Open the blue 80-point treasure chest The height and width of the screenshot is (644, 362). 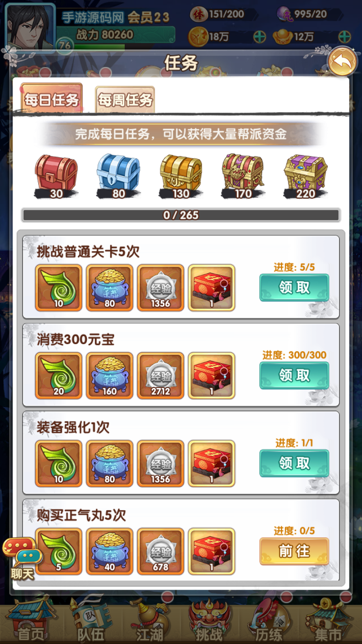pyautogui.click(x=118, y=175)
